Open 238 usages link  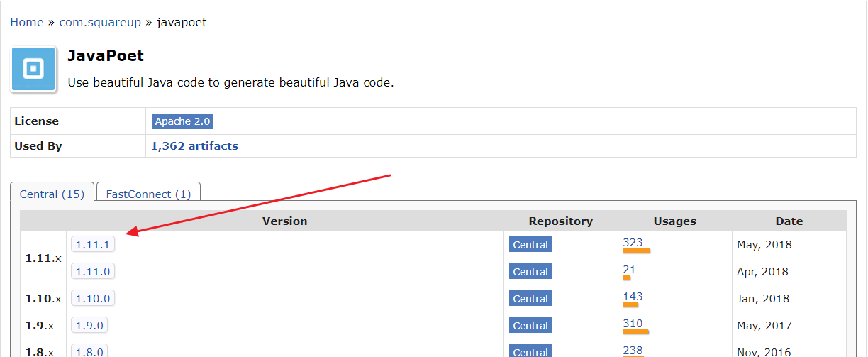633,350
